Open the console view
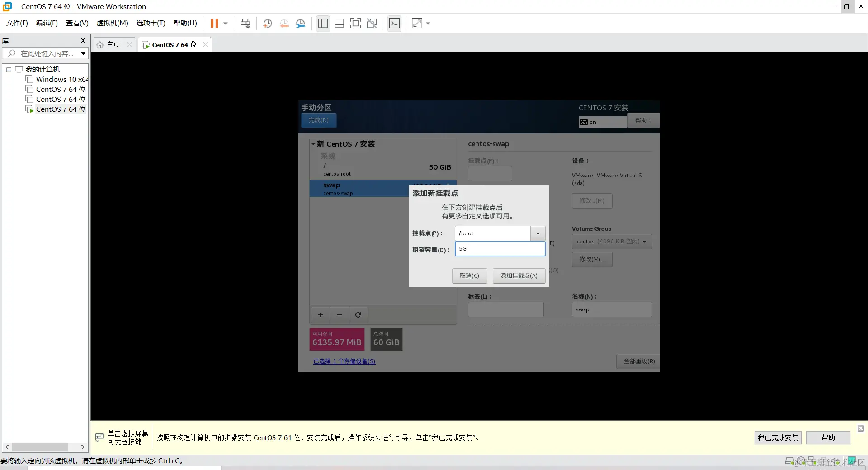Screen dimensions: 868x470 [x=394, y=23]
